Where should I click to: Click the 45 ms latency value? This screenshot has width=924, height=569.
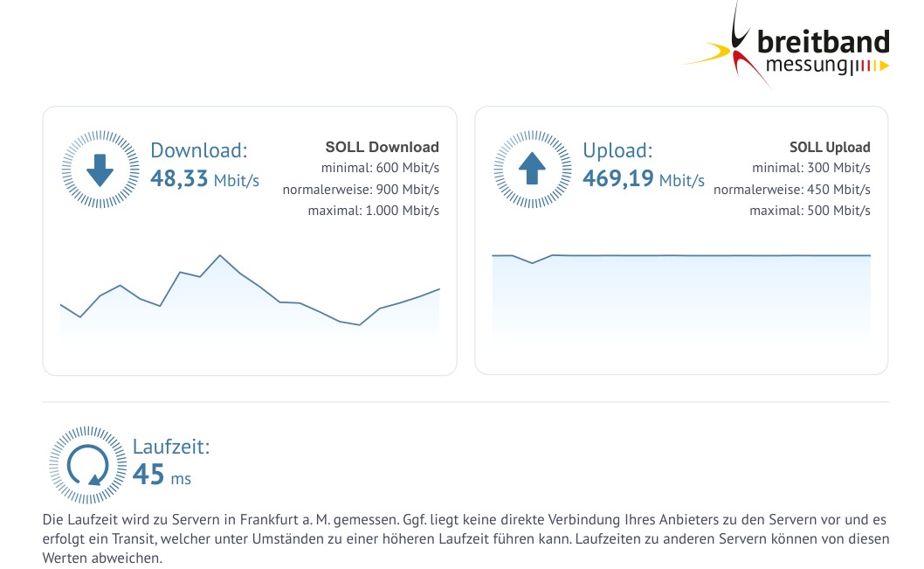[x=162, y=475]
